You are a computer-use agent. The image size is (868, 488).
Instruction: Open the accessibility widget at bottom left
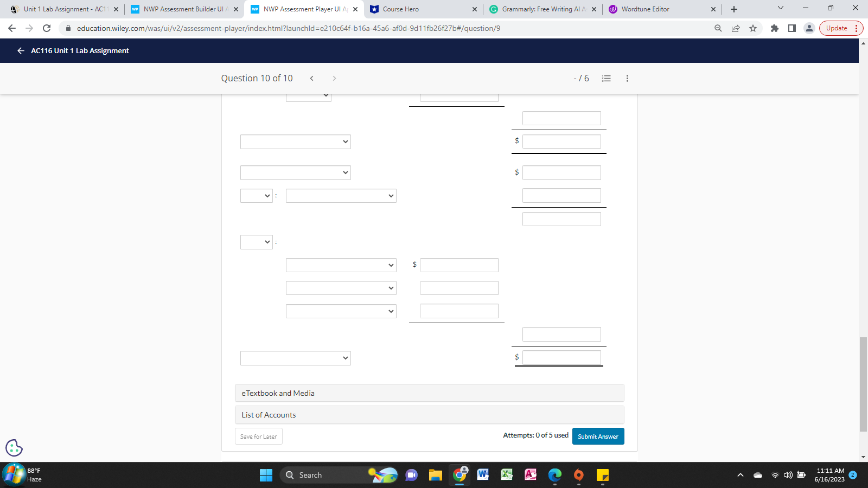pos(13,448)
